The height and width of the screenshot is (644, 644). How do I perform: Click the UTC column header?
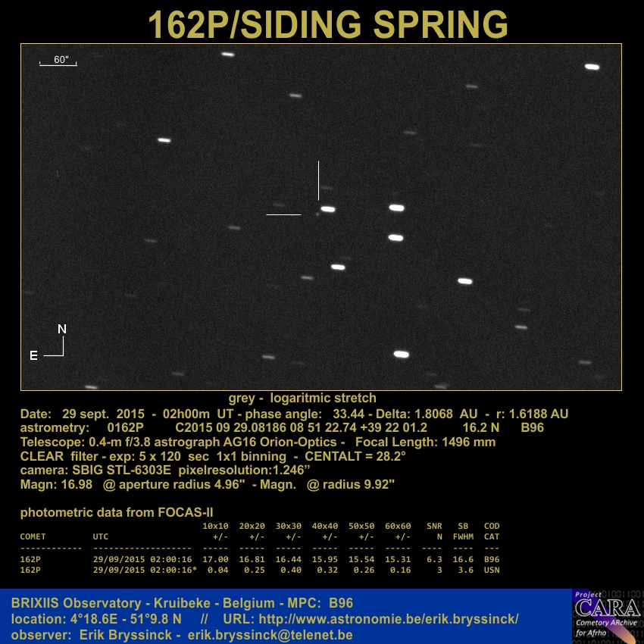tap(101, 536)
